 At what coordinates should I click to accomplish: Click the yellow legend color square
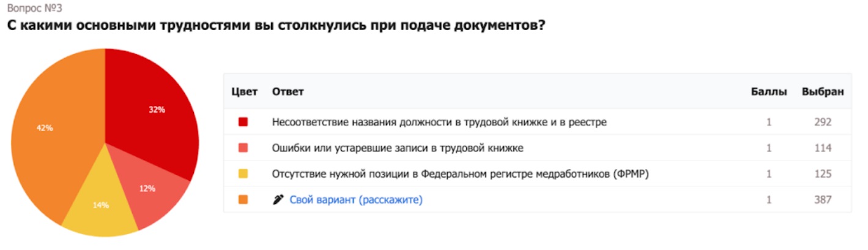click(243, 174)
